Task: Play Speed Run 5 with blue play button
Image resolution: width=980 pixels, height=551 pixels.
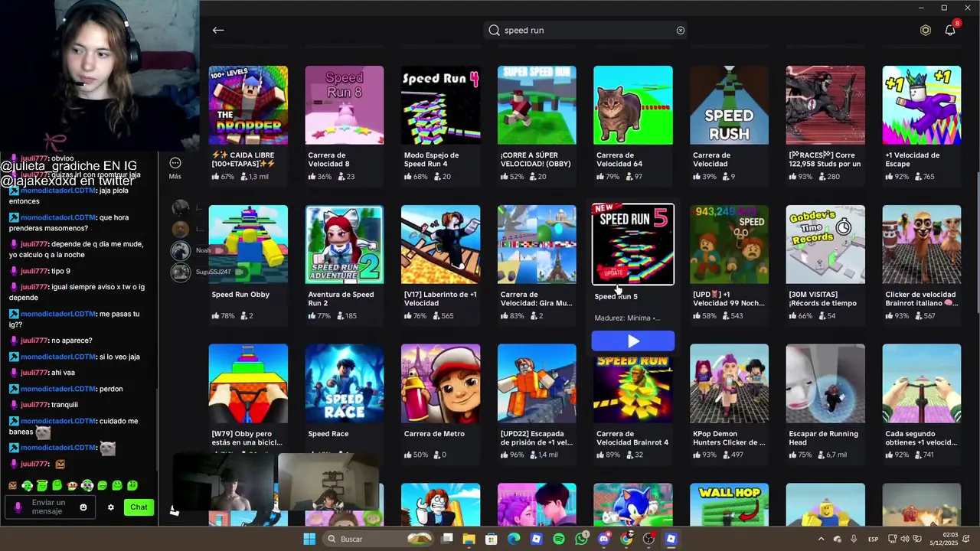Action: tap(633, 341)
